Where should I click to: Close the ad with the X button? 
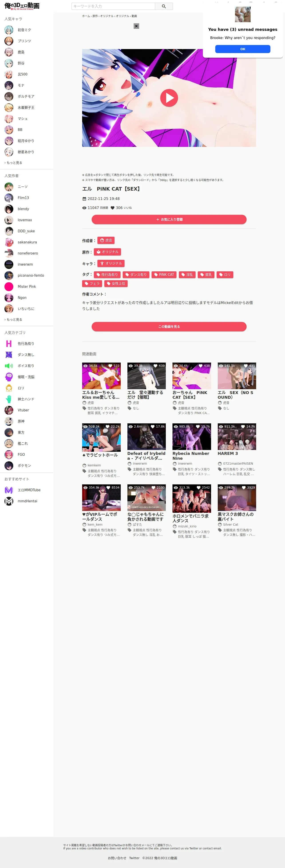coord(136,26)
